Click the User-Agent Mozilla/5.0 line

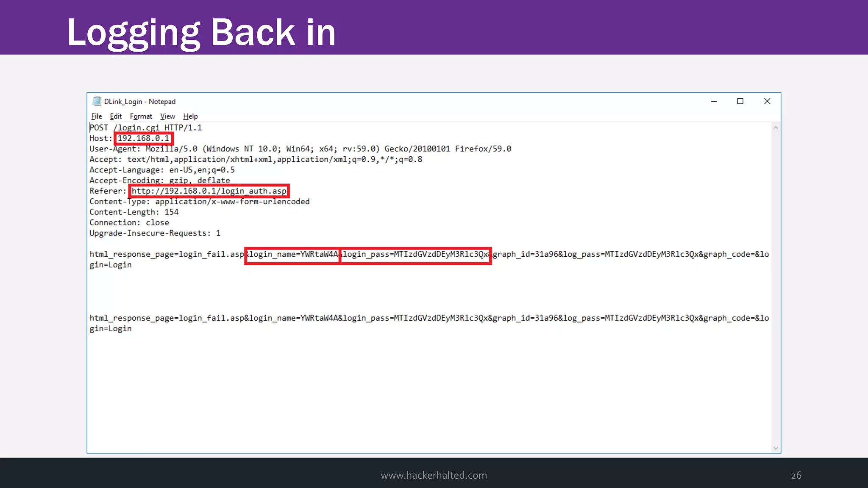[x=300, y=149]
